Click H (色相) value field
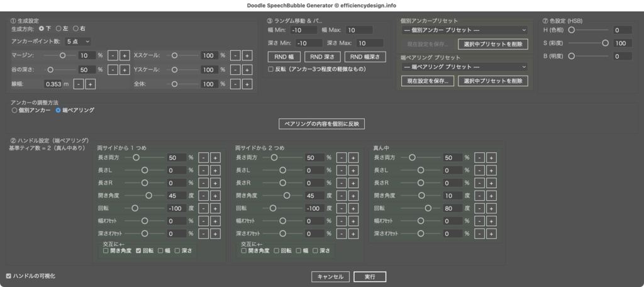The width and height of the screenshot is (644, 287). pos(623,30)
